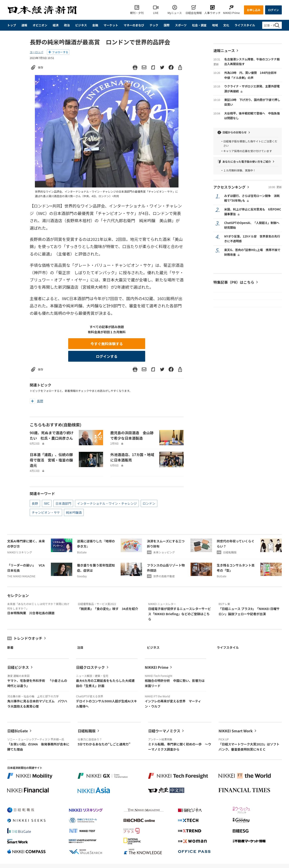Image resolution: width=289 pixels, height=868 pixels.
Task: Switch to the ライフスタイル trend tab
Action: tap(228, 648)
